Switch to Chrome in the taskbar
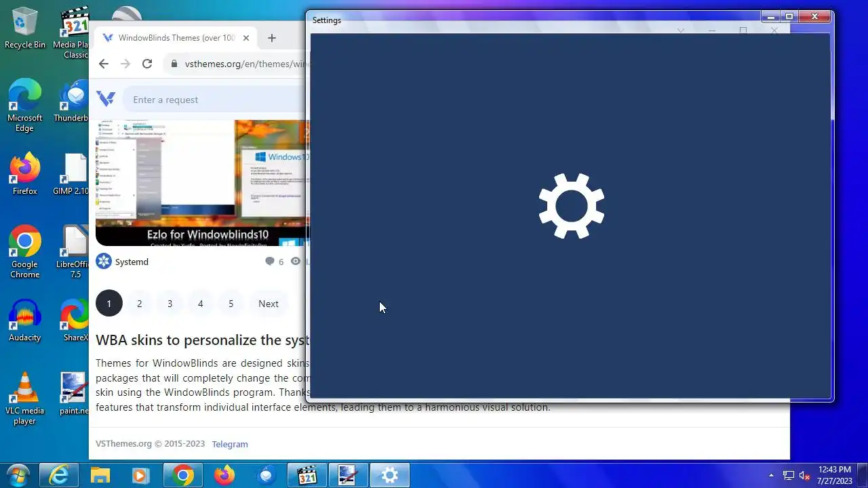This screenshot has width=868, height=488. 183,476
